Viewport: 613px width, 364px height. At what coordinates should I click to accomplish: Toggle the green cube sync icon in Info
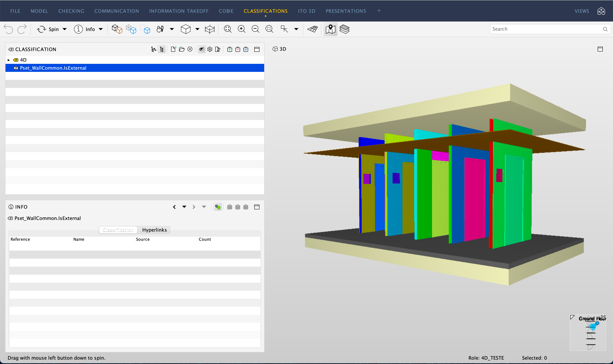(x=218, y=207)
